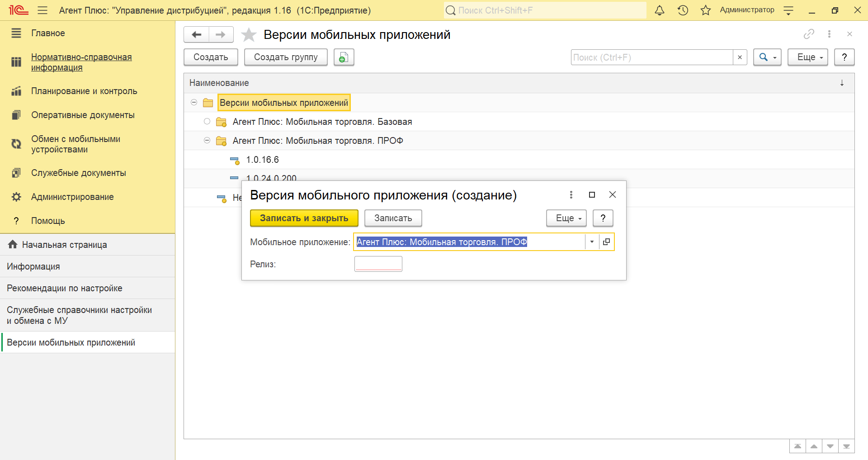The image size is (868, 460).
Task: Switch to Служебные справочники настройки tab
Action: (x=88, y=315)
